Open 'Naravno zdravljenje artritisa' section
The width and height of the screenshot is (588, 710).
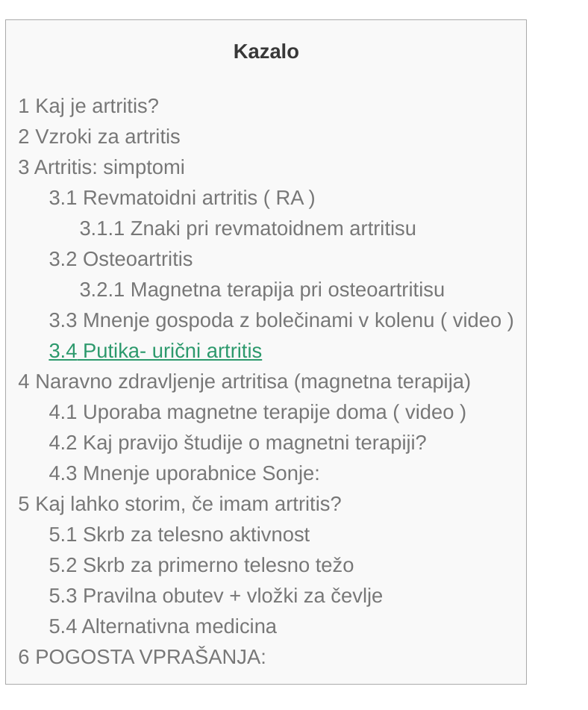point(245,382)
